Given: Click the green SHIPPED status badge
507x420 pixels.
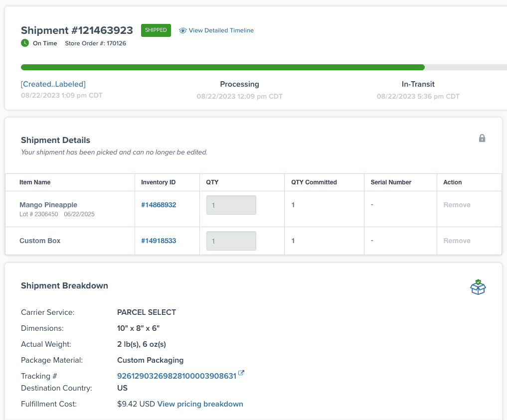Looking at the screenshot, I should (156, 30).
